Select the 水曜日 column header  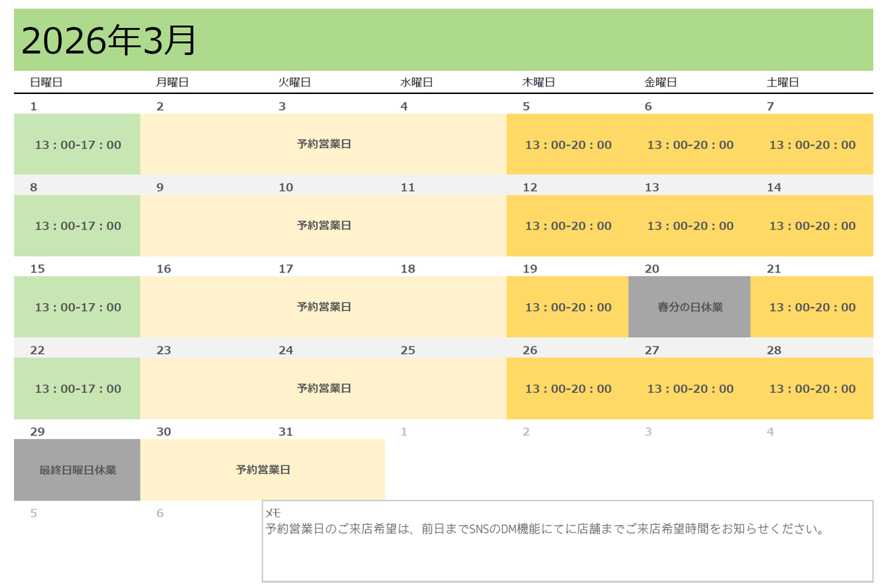coord(416,82)
